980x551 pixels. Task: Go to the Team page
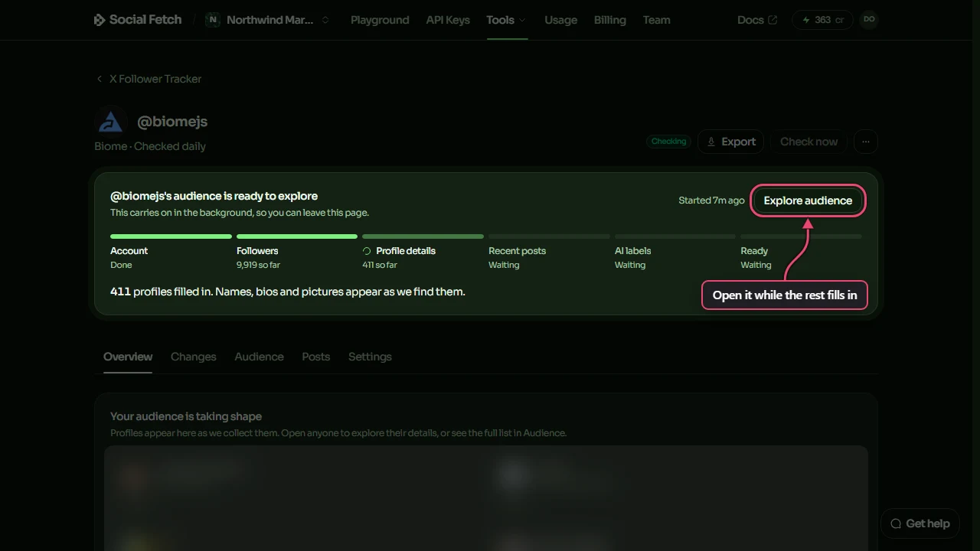click(656, 20)
